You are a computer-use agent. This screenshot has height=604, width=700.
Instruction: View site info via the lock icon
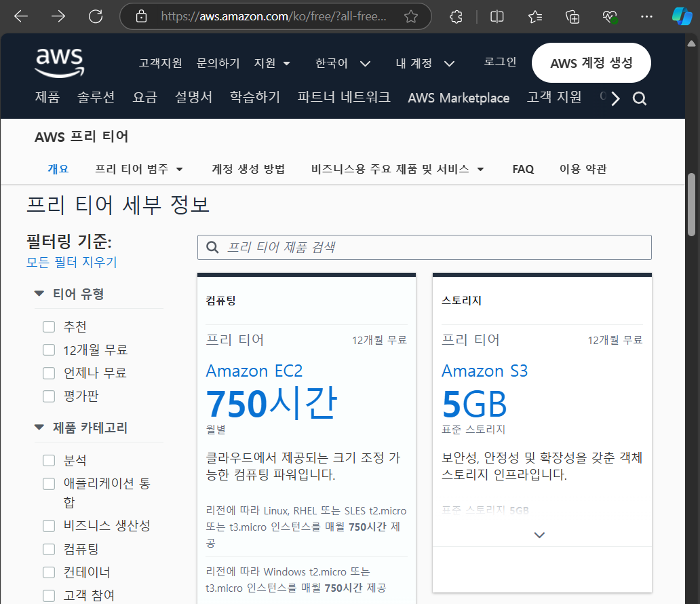pyautogui.click(x=142, y=16)
